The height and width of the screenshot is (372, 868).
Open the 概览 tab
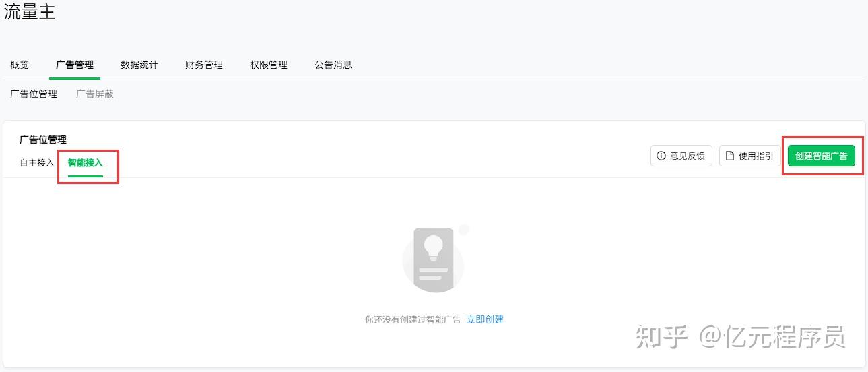coord(20,65)
